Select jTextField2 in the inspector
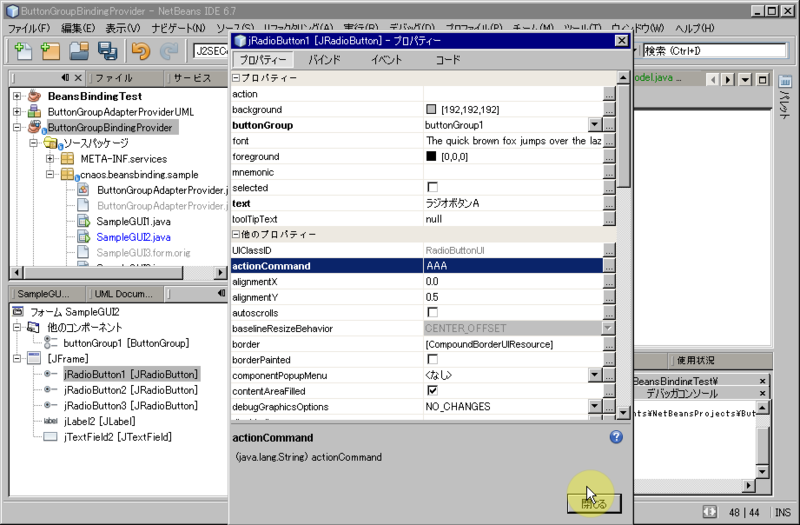This screenshot has width=800, height=525. pos(117,437)
